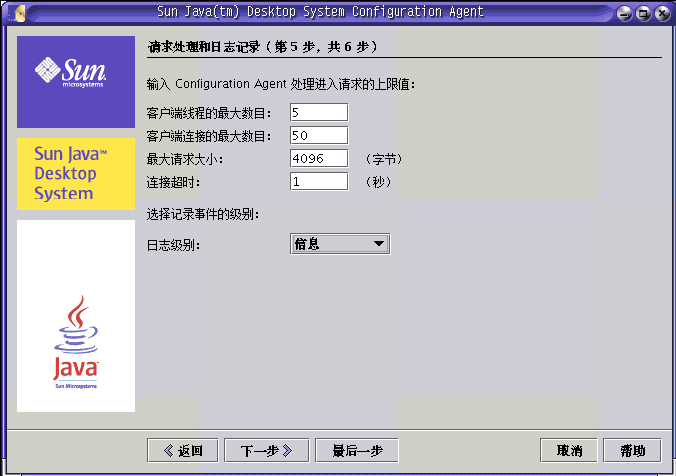The width and height of the screenshot is (676, 476).
Task: Click the text 选择记录事件的级别
Action: point(203,214)
